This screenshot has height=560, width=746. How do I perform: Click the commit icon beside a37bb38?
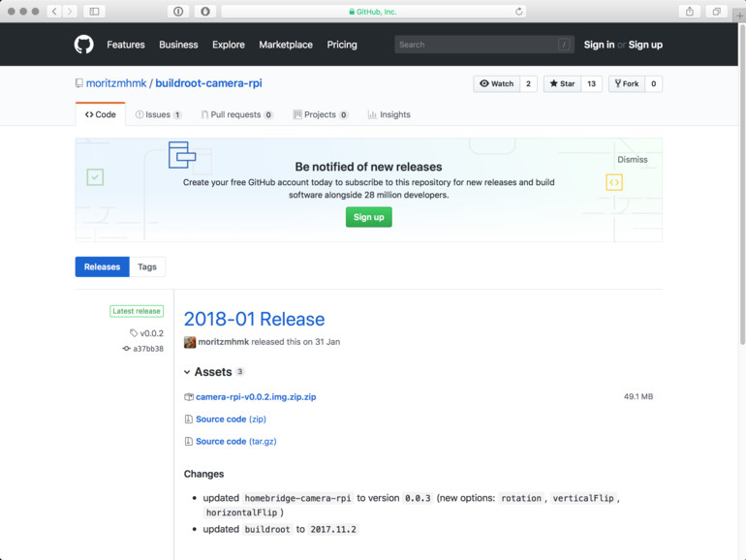[126, 349]
